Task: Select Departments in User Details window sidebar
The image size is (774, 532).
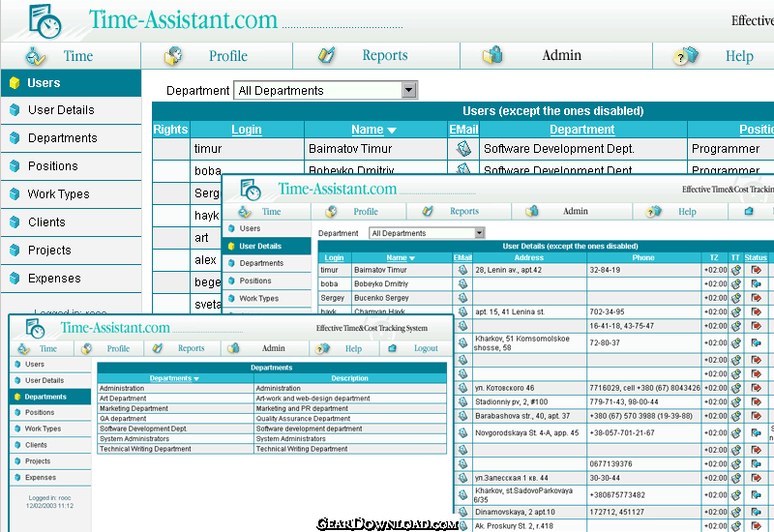Action: click(x=267, y=263)
